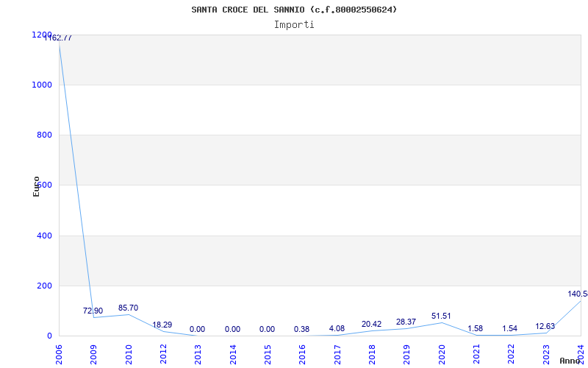The height and width of the screenshot is (368, 588).
Task: Click the 2009 year label
Action: coord(94,355)
